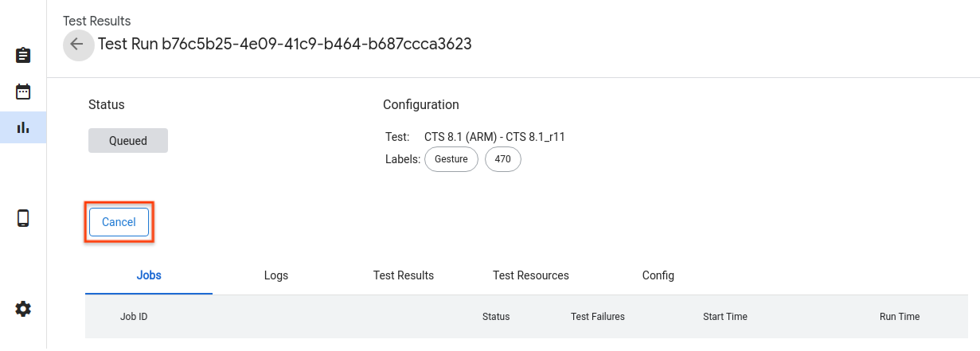Open the Test Resources tab
This screenshot has width=980, height=351.
531,275
